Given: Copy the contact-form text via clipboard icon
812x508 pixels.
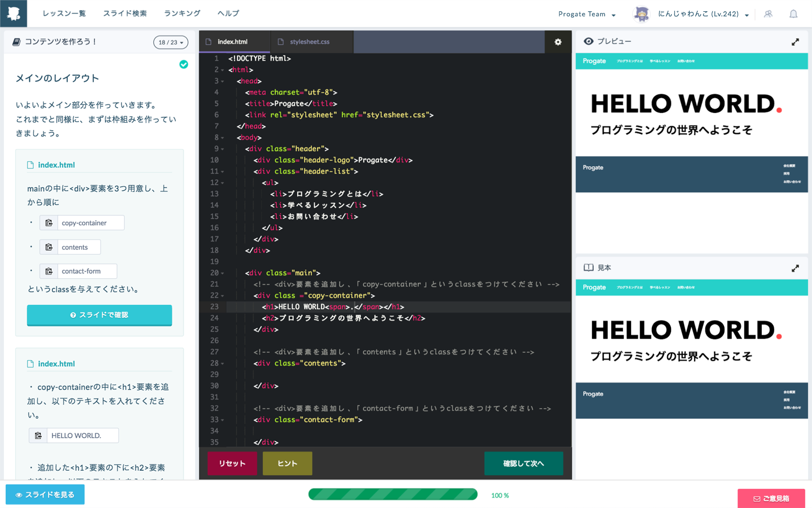Looking at the screenshot, I should click(49, 271).
